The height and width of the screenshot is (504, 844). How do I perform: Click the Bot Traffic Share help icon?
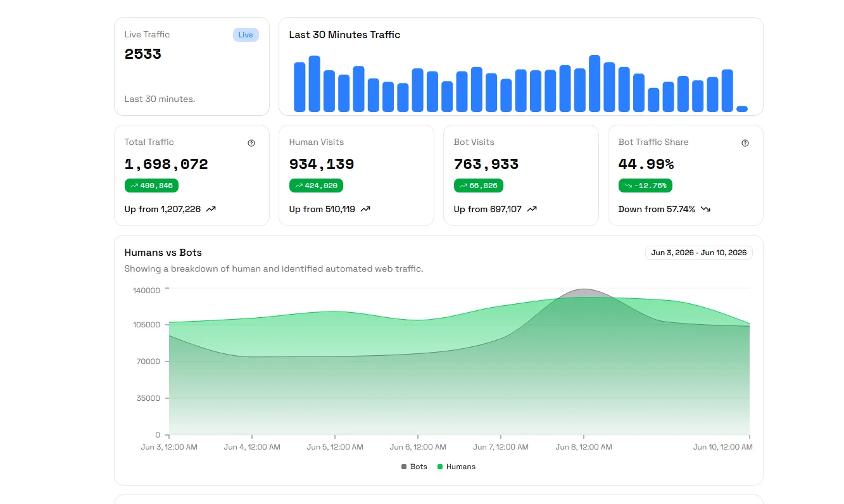[745, 143]
